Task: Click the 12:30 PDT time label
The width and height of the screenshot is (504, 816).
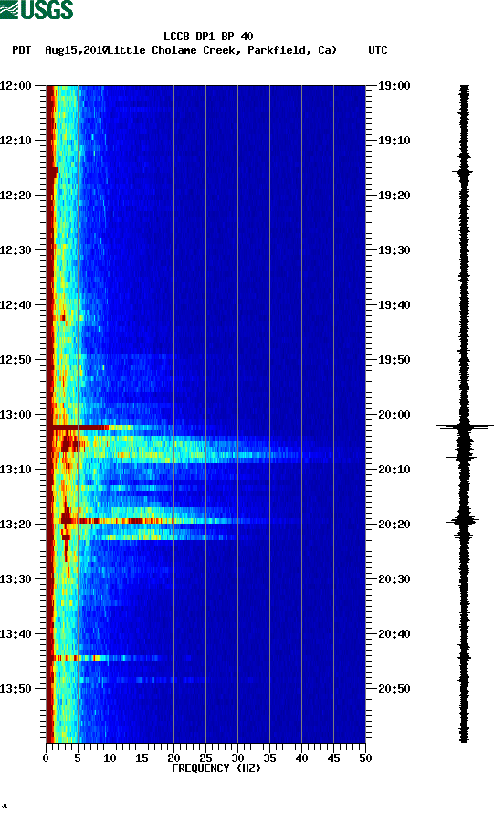Action: (x=16, y=249)
